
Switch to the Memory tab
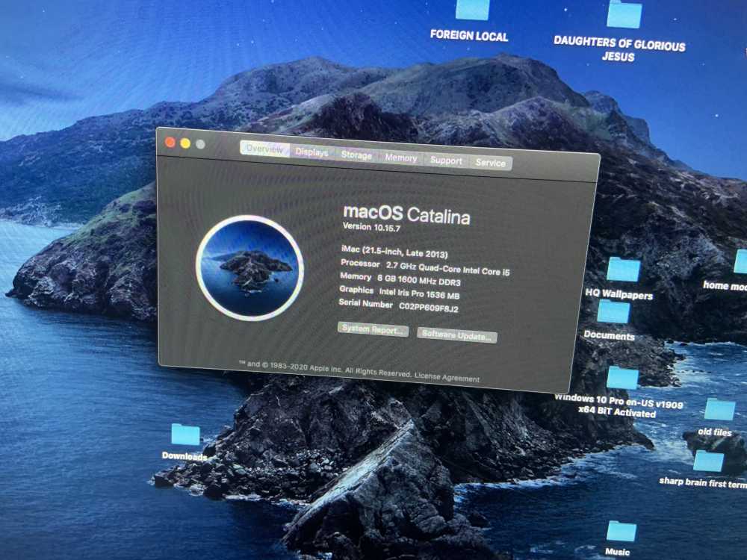point(400,158)
